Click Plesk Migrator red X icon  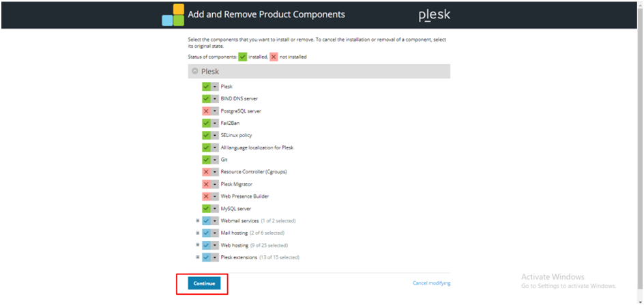(x=206, y=184)
